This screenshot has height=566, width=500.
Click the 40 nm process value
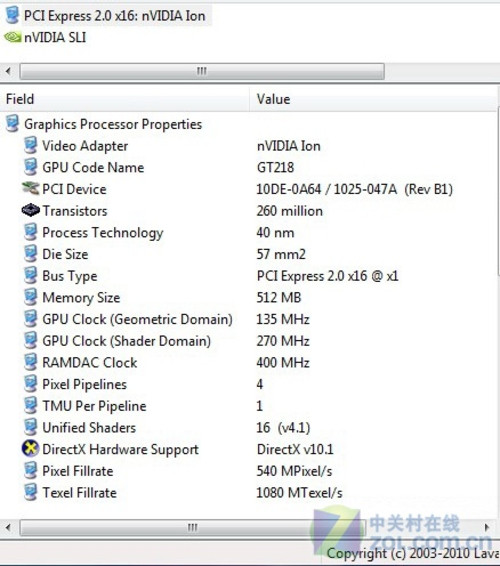pyautogui.click(x=275, y=232)
